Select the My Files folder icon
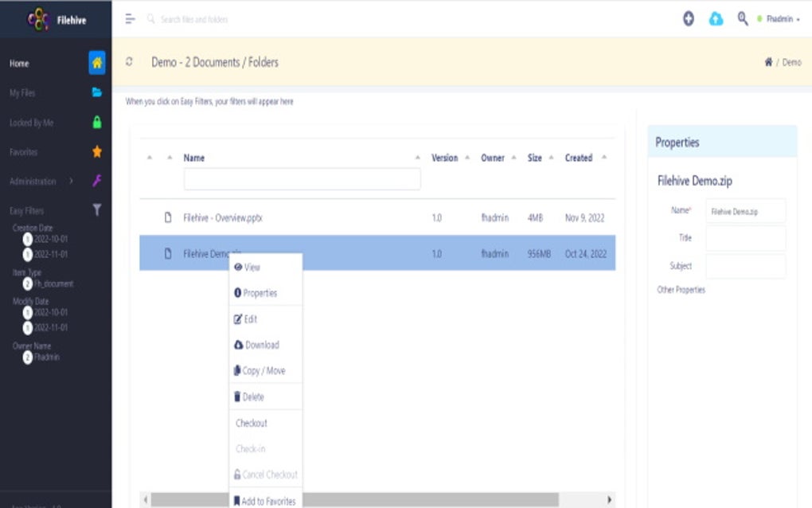Screen dimensions: 812x508 (96, 92)
